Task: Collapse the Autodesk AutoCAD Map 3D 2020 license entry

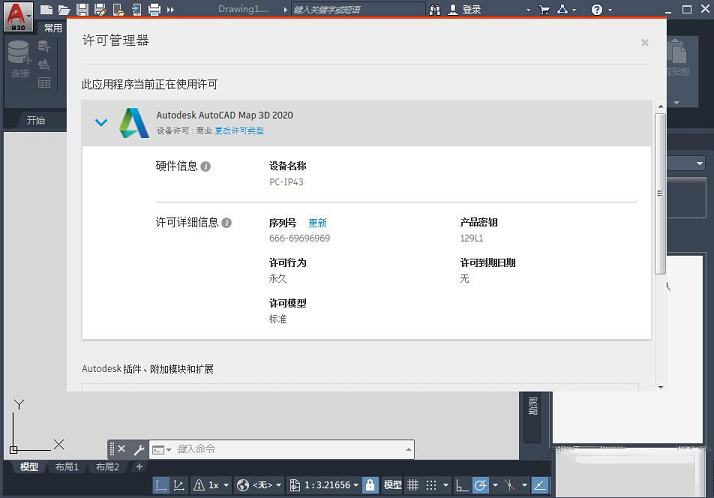Action: (x=101, y=122)
